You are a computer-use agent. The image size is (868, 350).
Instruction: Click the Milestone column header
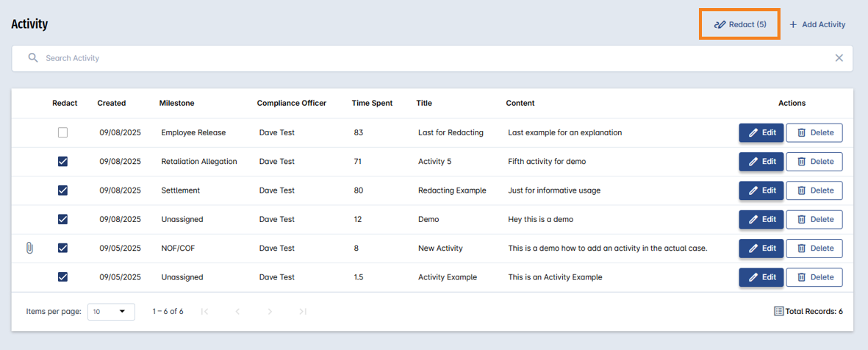point(176,103)
